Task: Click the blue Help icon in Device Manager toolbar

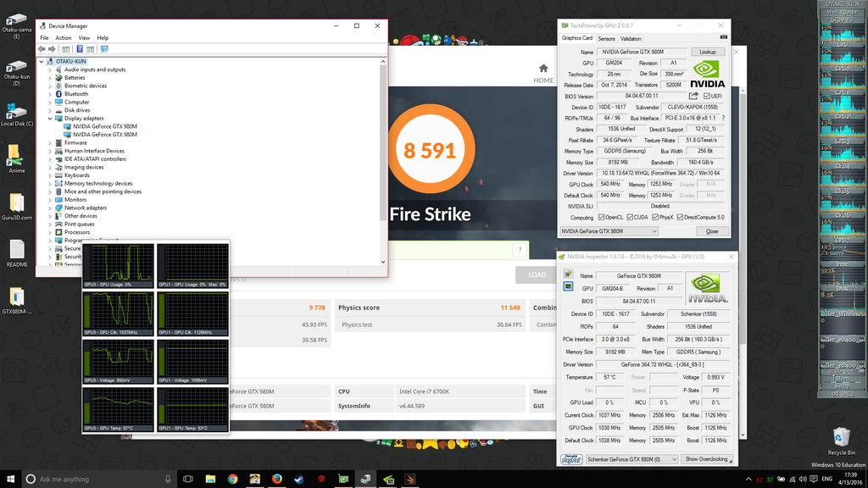Action: tap(80, 49)
